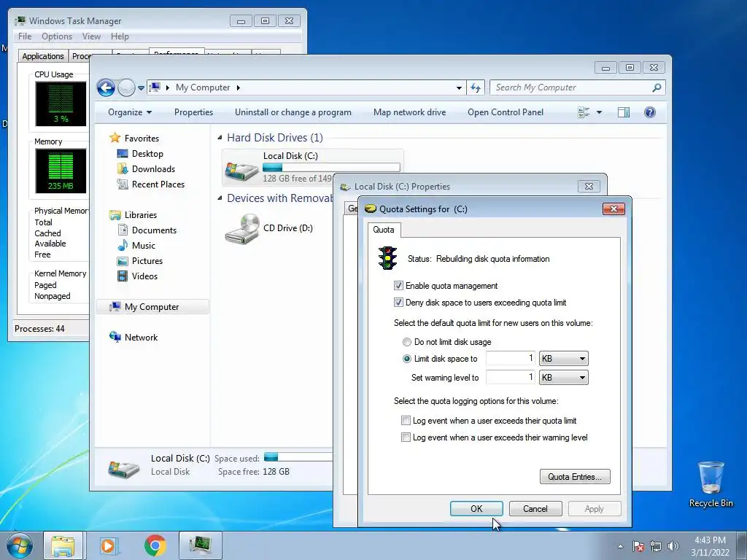Open the KB unit dropdown for disk limit

pyautogui.click(x=564, y=359)
